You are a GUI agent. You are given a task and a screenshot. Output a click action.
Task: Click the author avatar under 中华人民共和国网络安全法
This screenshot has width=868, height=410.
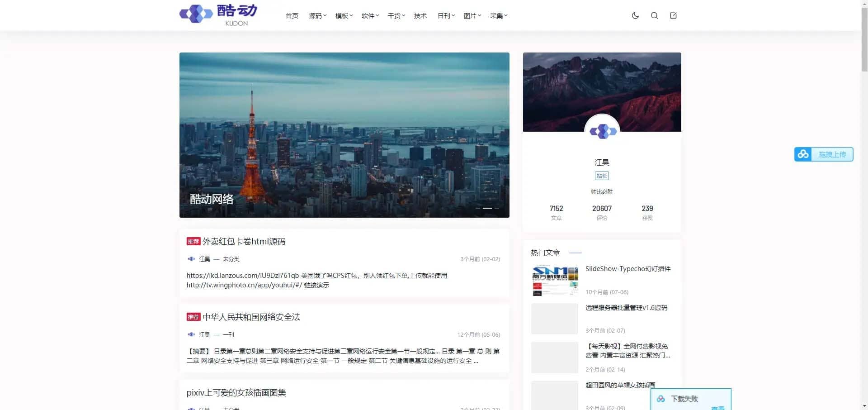point(191,334)
